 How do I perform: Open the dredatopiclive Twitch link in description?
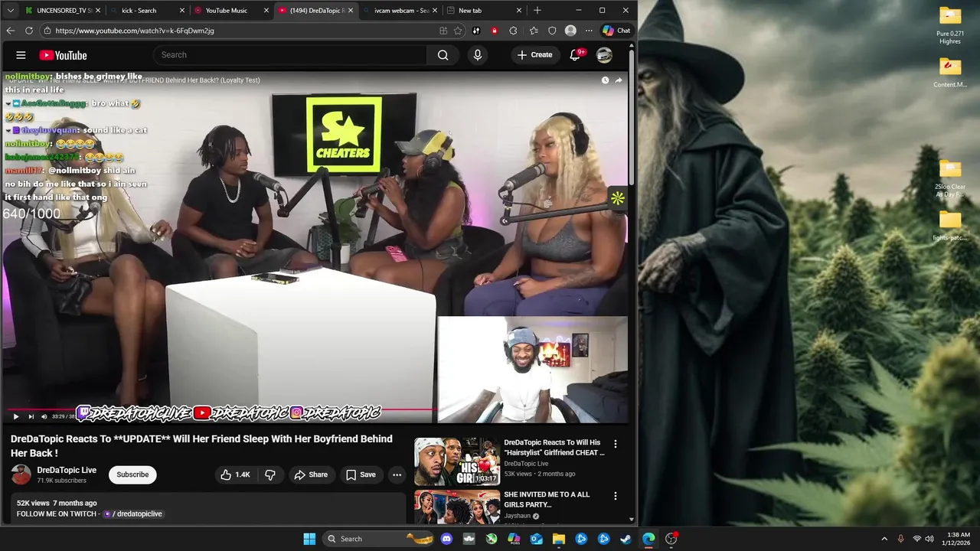(x=134, y=514)
